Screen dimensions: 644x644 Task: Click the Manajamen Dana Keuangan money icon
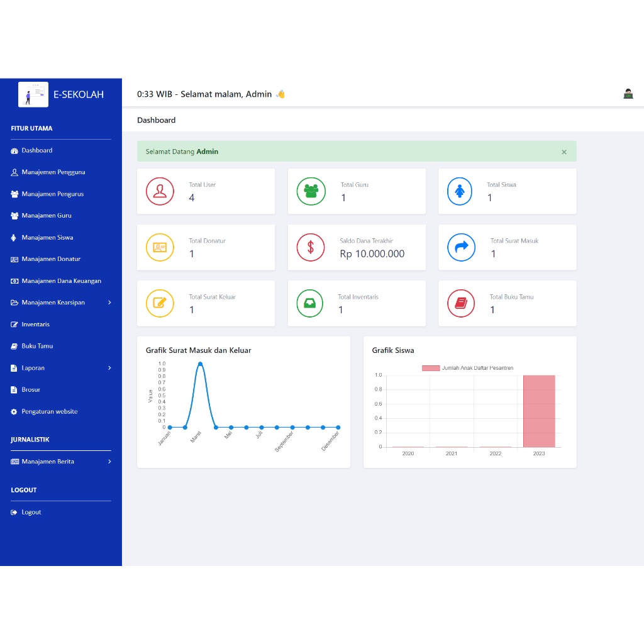click(x=14, y=281)
